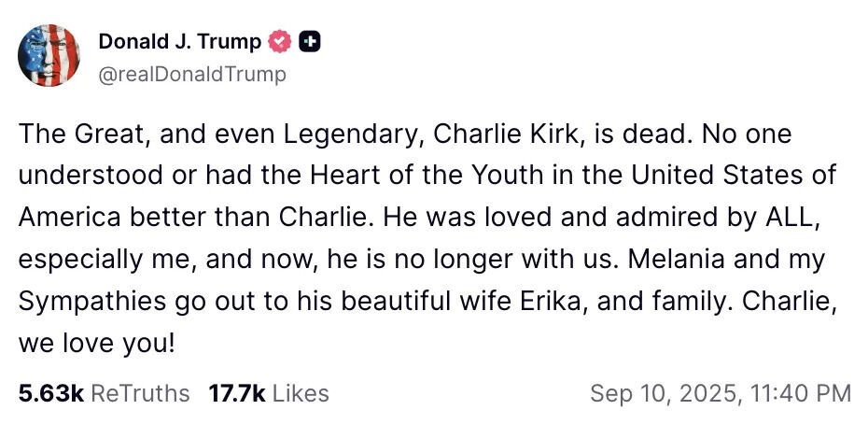Click the 17.7k likes number
Image resolution: width=868 pixels, height=424 pixels.
point(236,393)
